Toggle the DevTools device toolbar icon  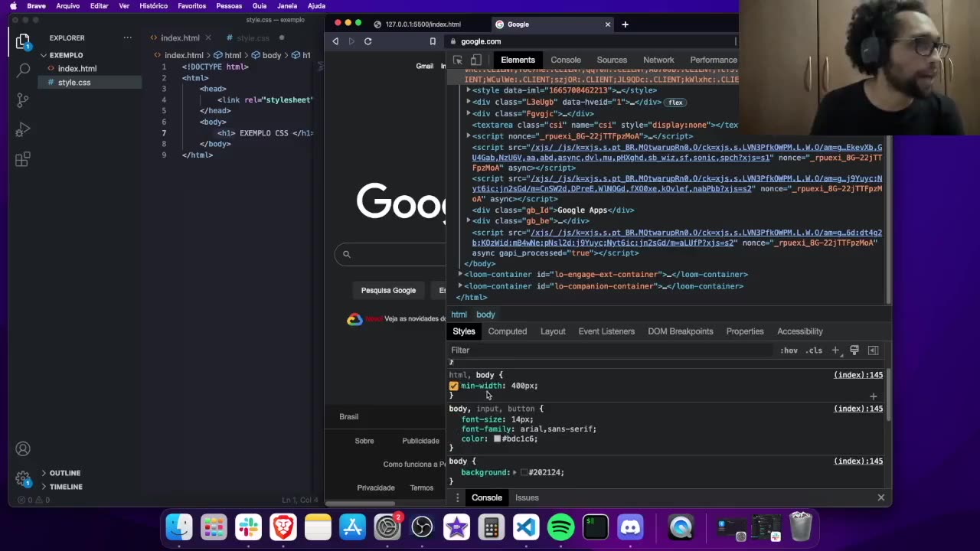coord(475,60)
